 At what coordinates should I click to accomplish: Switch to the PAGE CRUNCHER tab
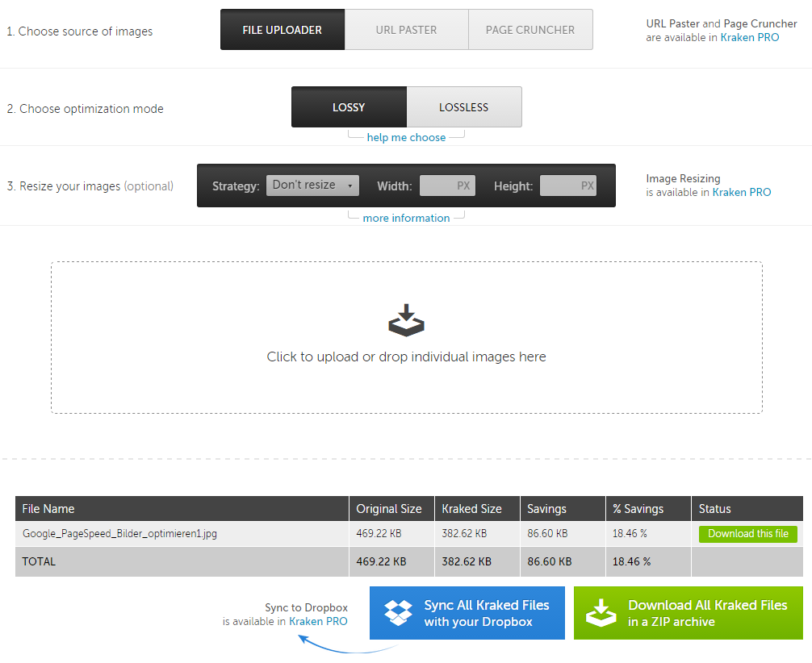point(530,30)
